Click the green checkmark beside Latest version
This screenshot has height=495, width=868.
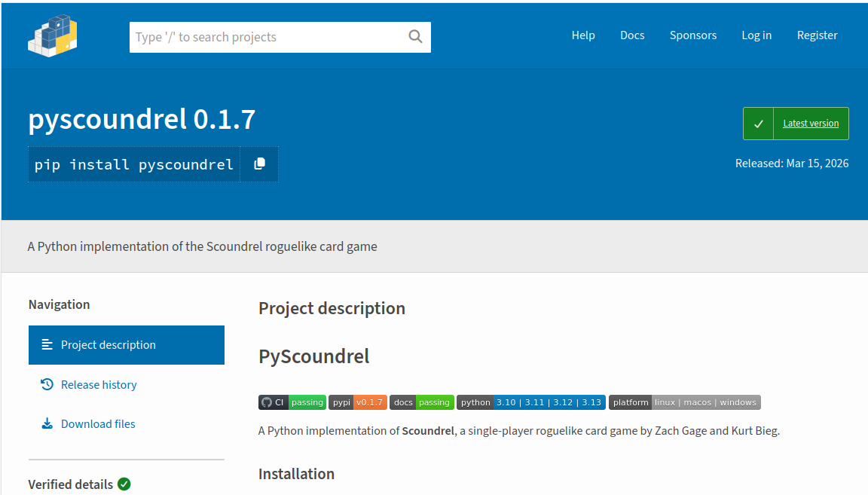[x=758, y=124]
